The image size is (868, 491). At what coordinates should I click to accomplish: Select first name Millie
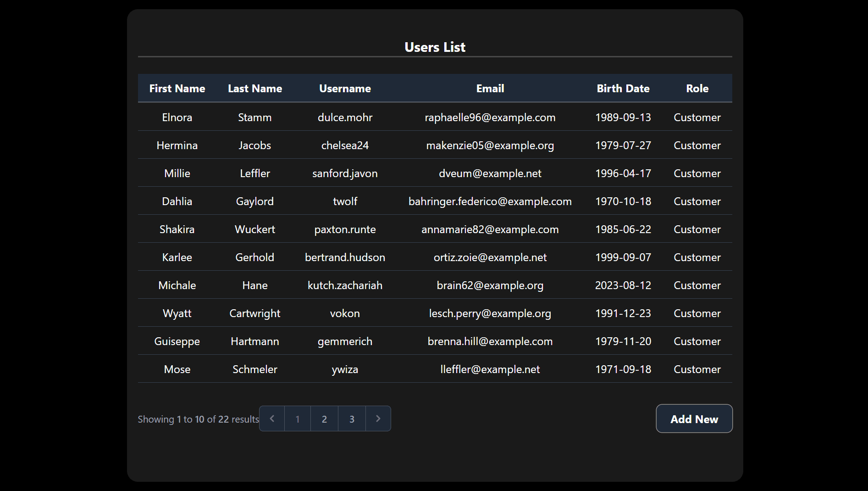point(177,173)
